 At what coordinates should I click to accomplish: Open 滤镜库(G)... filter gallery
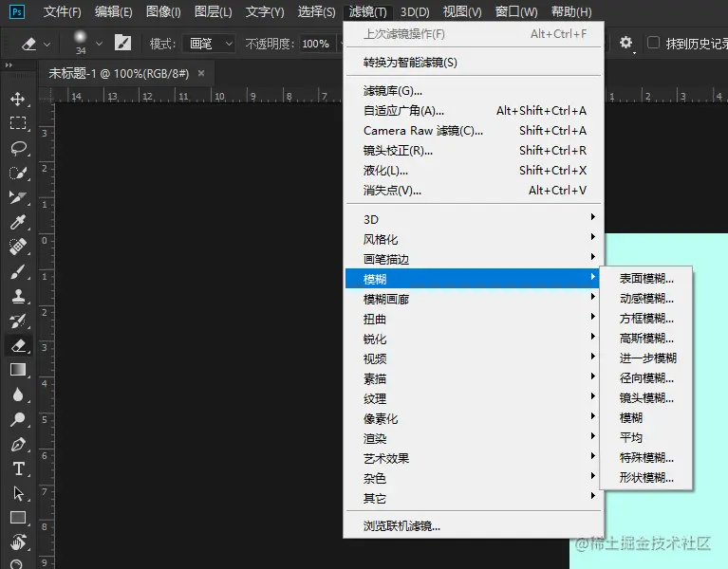(x=473, y=91)
